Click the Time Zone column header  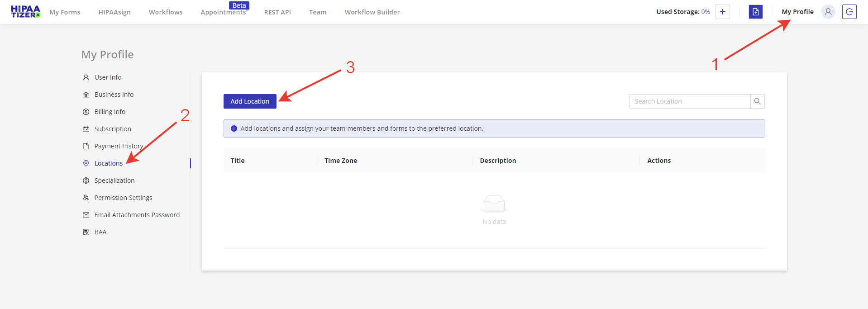click(x=340, y=161)
